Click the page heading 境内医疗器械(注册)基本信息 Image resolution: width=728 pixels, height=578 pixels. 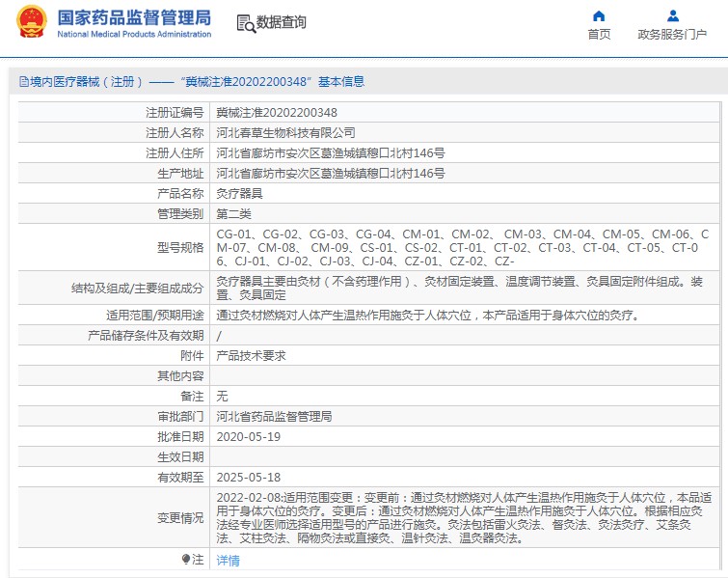coord(192,82)
